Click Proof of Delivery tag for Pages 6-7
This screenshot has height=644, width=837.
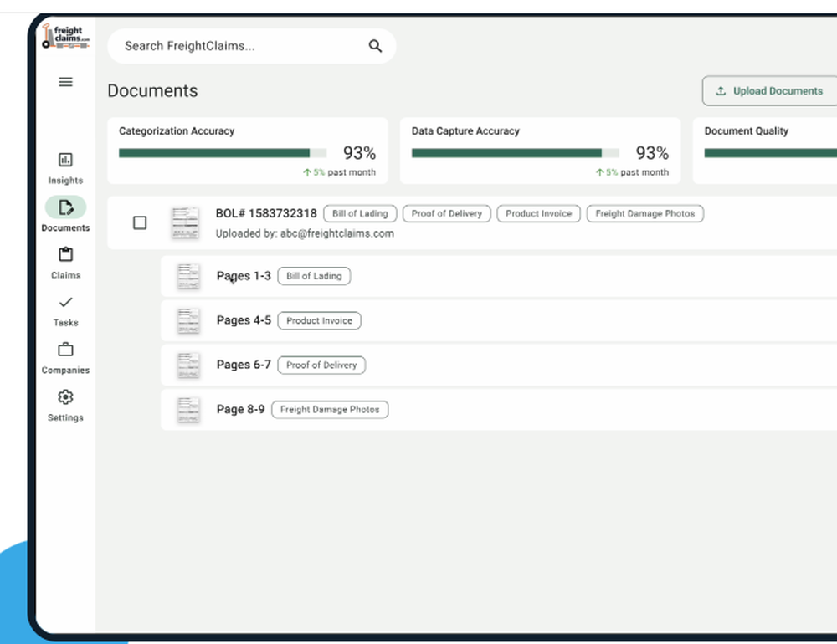(321, 365)
